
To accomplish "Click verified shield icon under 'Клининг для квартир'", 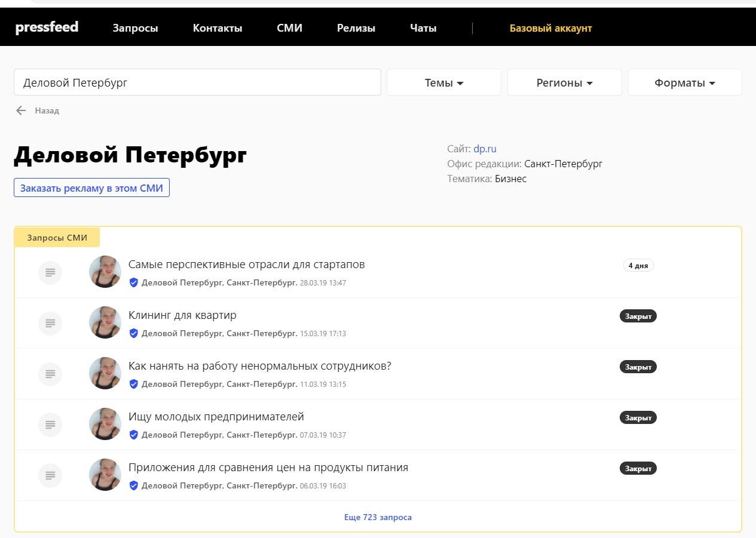I will click(x=134, y=333).
